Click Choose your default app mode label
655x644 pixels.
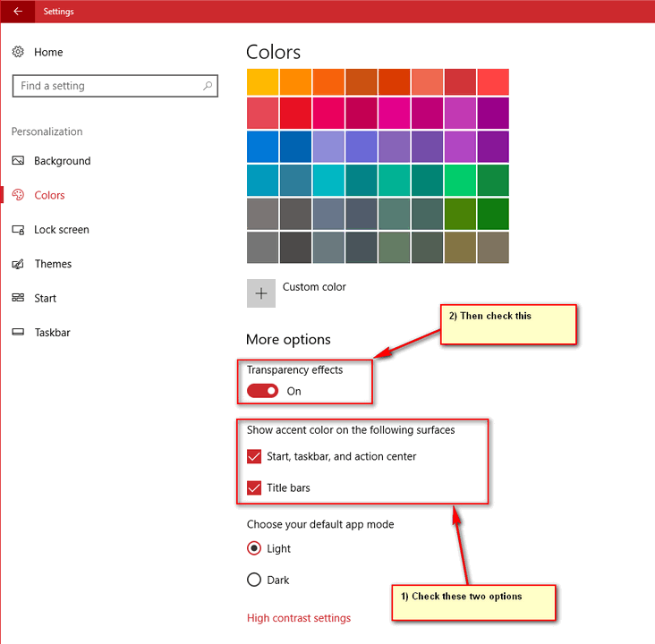[x=320, y=524]
